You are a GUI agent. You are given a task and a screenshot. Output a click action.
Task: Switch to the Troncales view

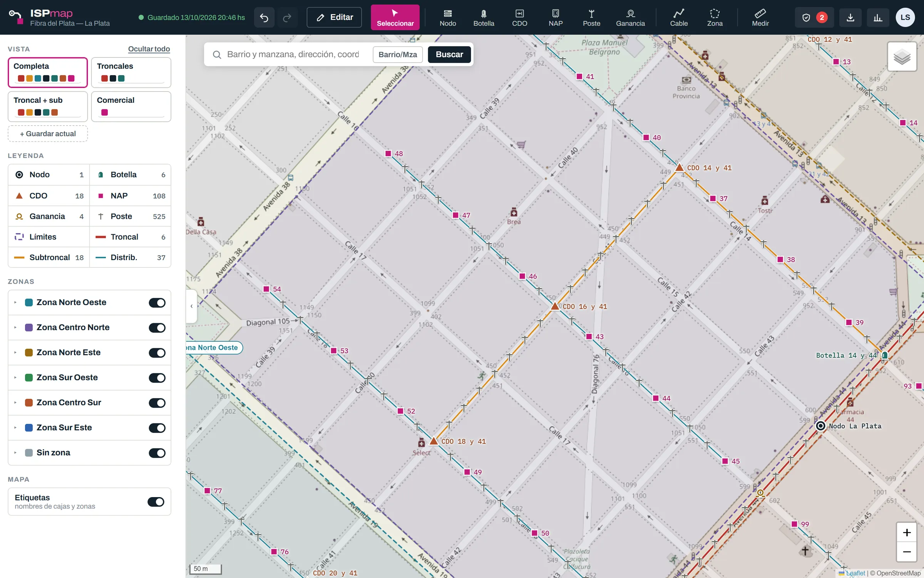coord(131,72)
